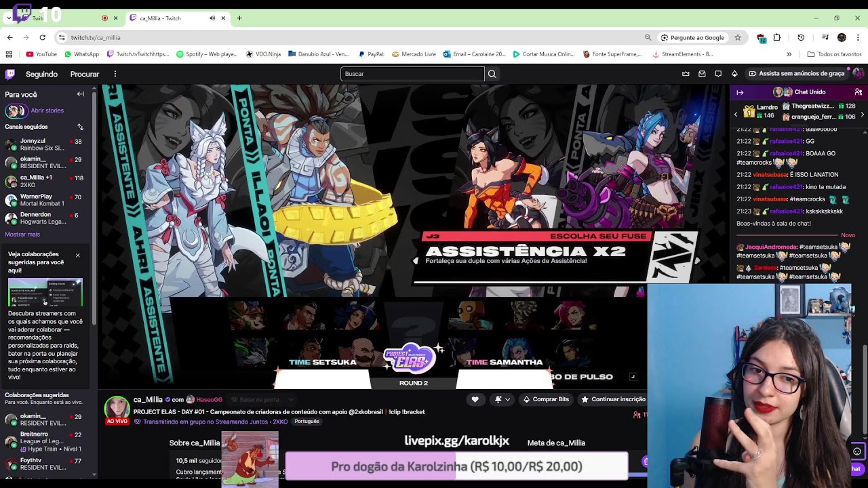This screenshot has height=488, width=868.
Task: Open the Twitch more-options kebab menu
Action: point(115,74)
